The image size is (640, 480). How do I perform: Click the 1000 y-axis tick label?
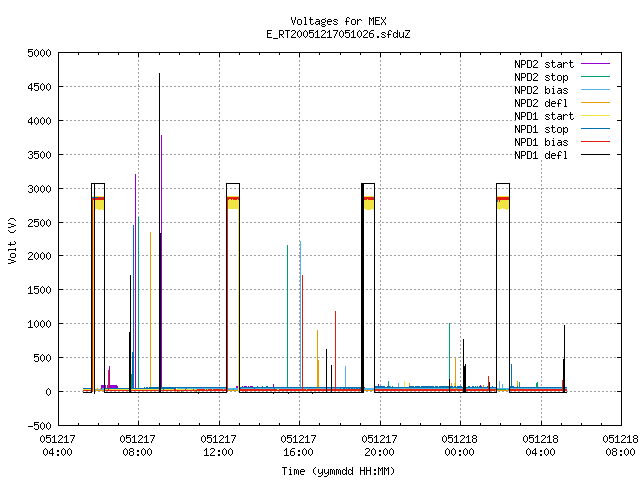tap(39, 324)
